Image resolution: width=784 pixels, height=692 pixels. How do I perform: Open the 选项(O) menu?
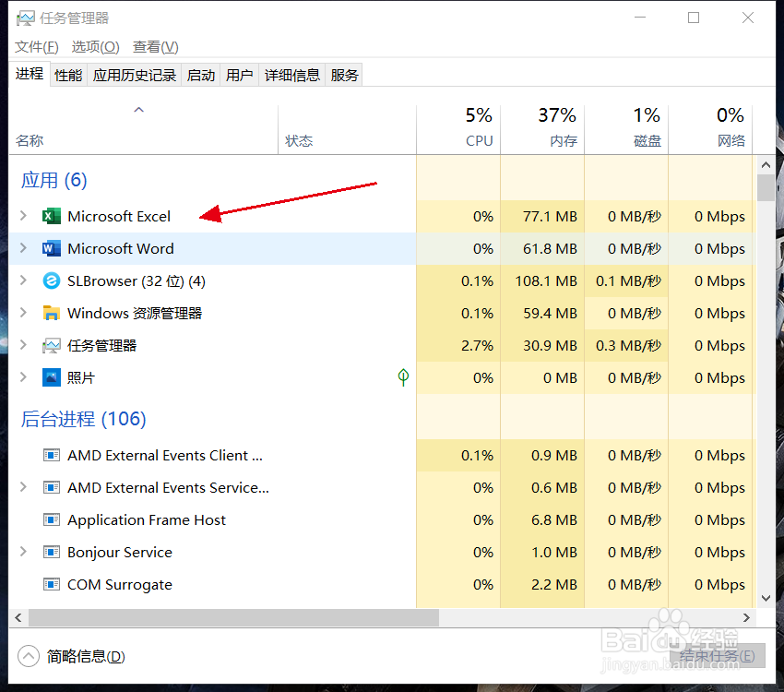[x=96, y=47]
